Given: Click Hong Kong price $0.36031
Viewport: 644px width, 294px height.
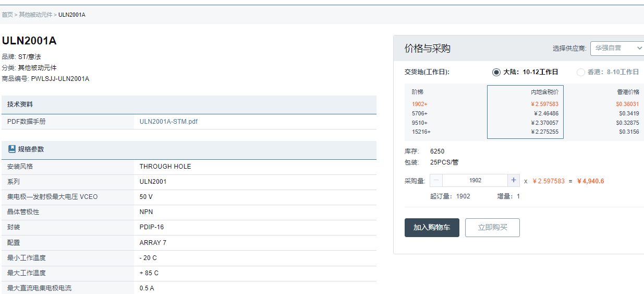Looking at the screenshot, I should click(627, 104).
